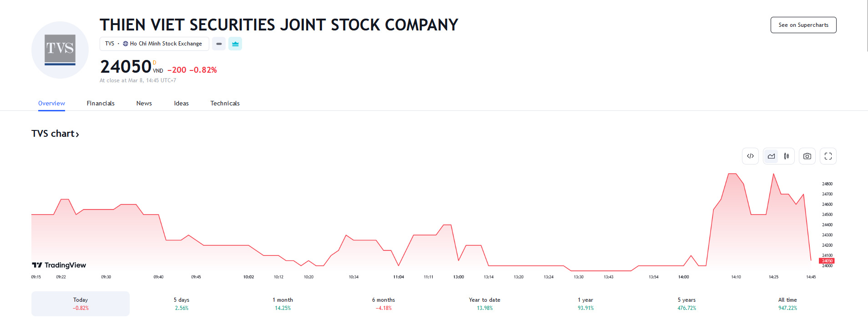The height and width of the screenshot is (329, 868).
Task: Click the TVS company logo
Action: (x=60, y=50)
